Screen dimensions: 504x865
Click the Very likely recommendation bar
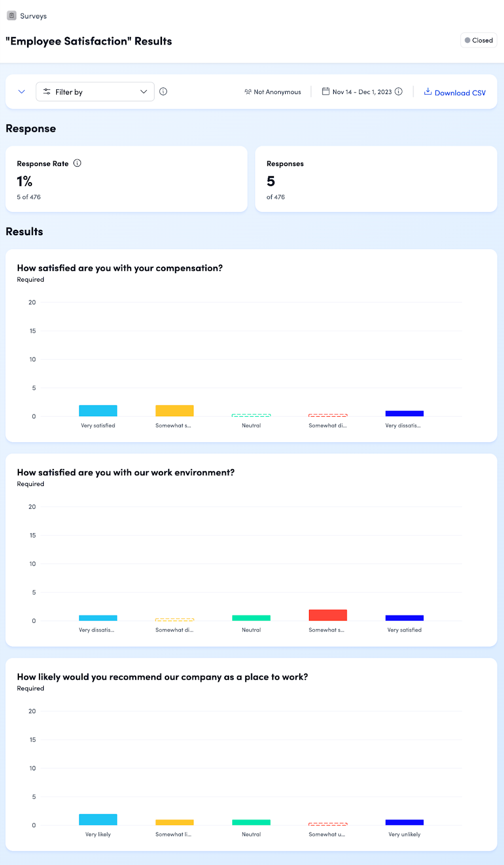click(98, 820)
